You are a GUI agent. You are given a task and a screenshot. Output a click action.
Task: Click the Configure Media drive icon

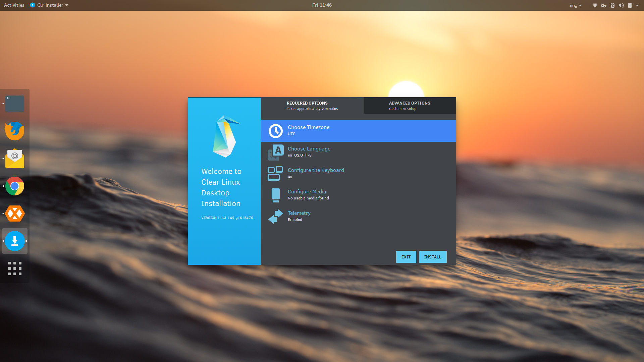pyautogui.click(x=275, y=195)
